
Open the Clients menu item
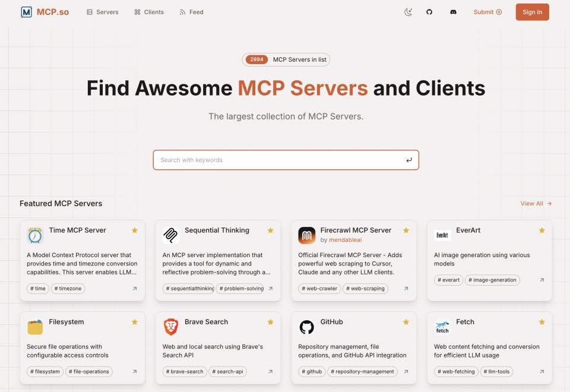[148, 12]
